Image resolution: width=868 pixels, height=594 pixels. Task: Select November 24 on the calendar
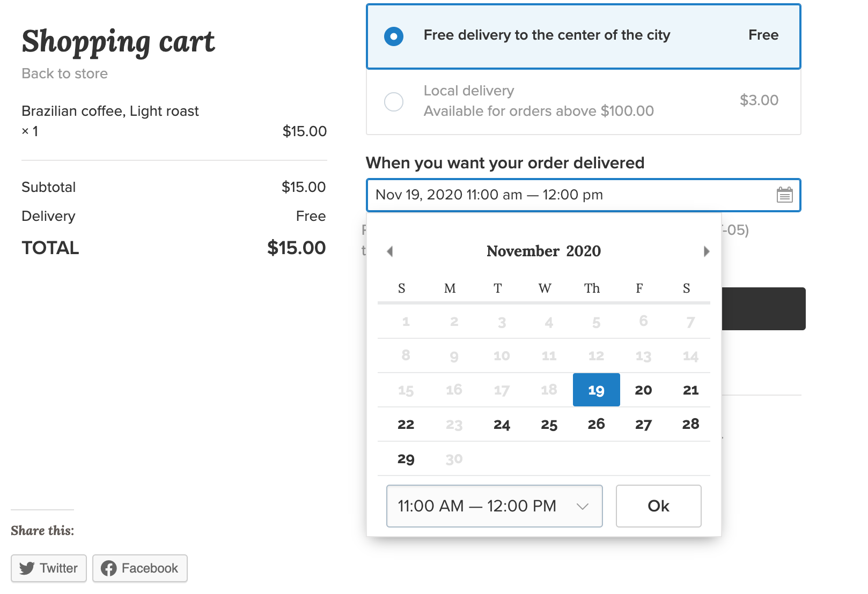502,424
